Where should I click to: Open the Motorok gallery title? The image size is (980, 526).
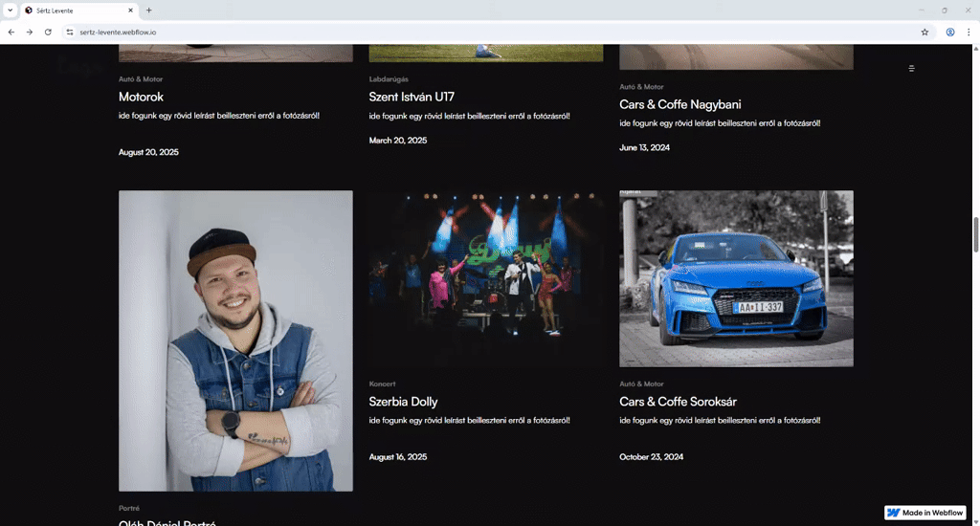coord(141,97)
